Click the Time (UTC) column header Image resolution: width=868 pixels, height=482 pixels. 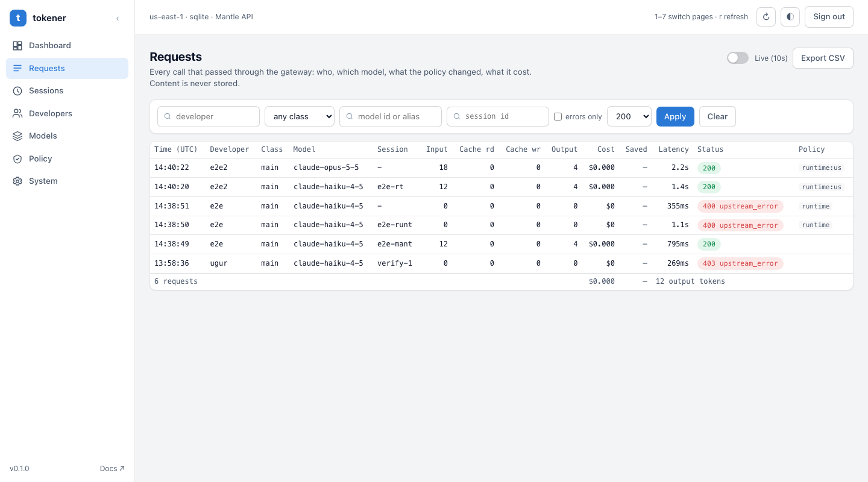click(176, 149)
